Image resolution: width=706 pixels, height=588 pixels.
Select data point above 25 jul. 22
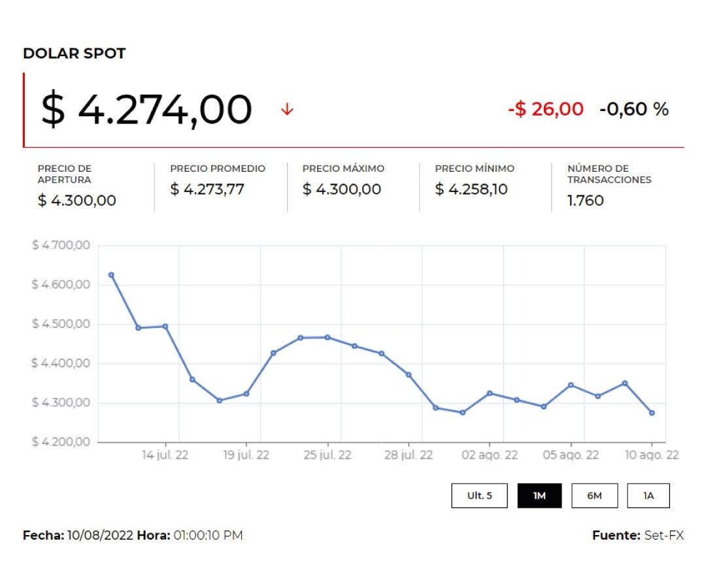click(328, 337)
